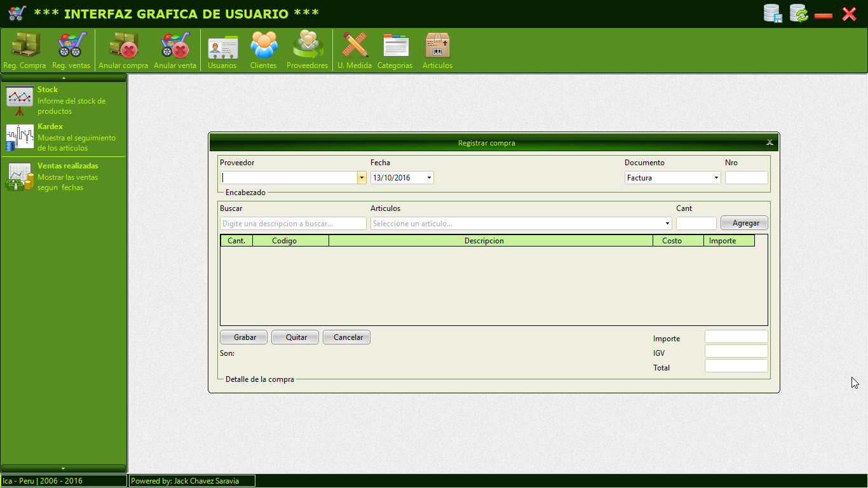Open the Articulos selection dropdown
This screenshot has height=488, width=868.
pos(667,224)
